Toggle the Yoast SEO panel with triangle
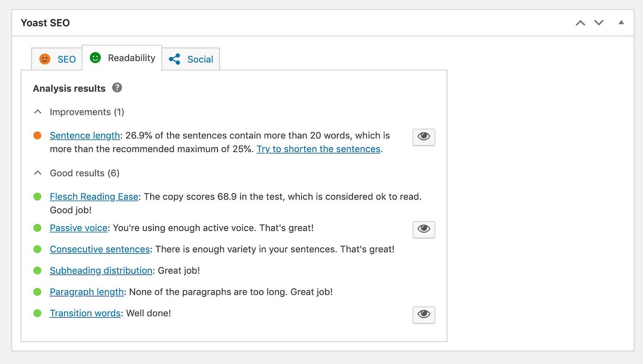Screen dimensions: 643x364 click(x=621, y=22)
